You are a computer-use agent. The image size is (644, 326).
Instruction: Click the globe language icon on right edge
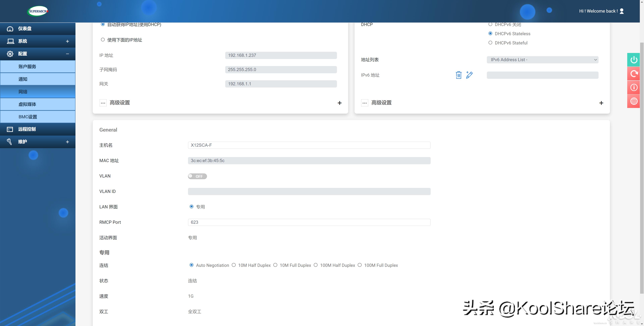click(x=634, y=101)
